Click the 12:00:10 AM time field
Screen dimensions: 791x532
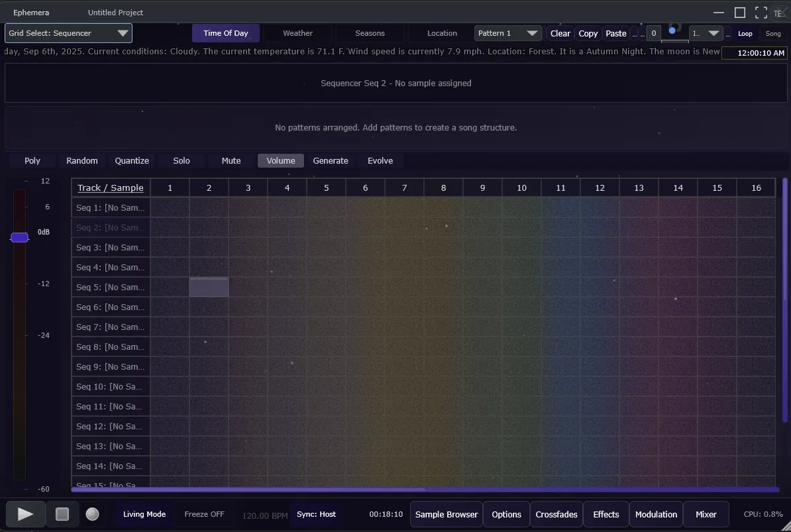tap(755, 53)
